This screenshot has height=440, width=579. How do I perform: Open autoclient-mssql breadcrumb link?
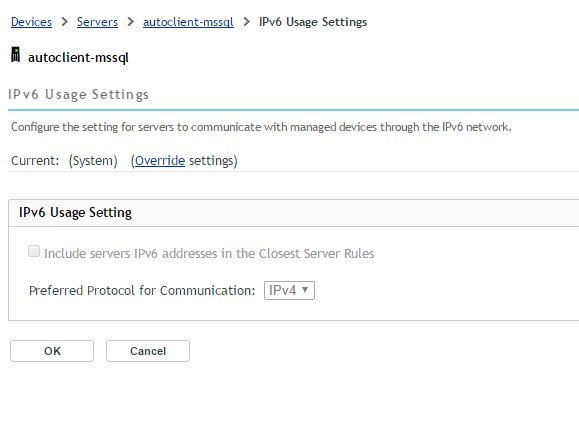point(188,22)
